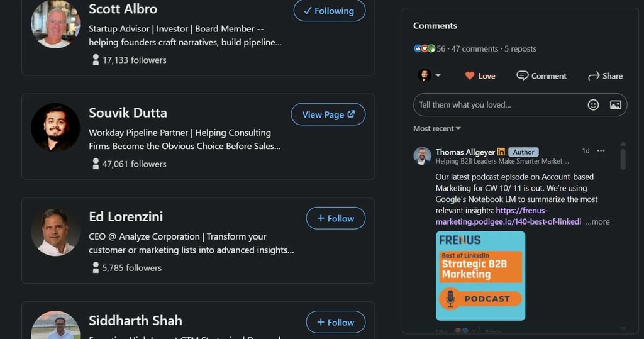Click the Love reaction heart icon

(x=469, y=75)
